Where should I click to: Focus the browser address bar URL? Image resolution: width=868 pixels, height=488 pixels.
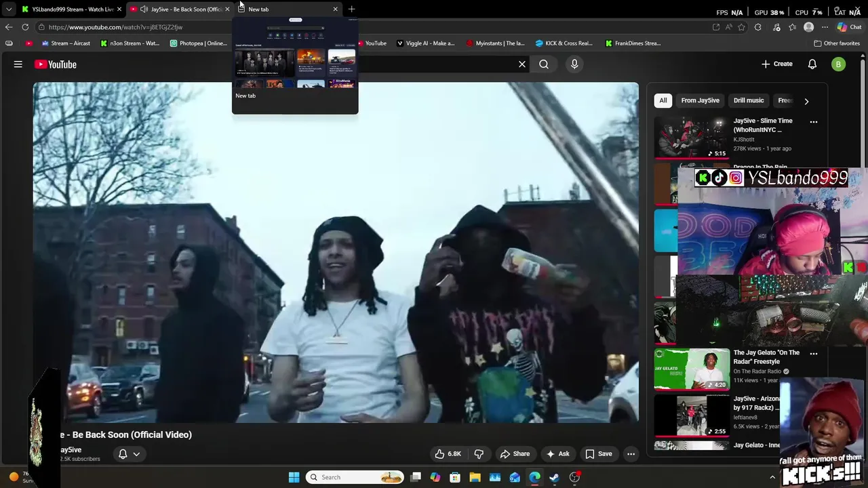(115, 27)
